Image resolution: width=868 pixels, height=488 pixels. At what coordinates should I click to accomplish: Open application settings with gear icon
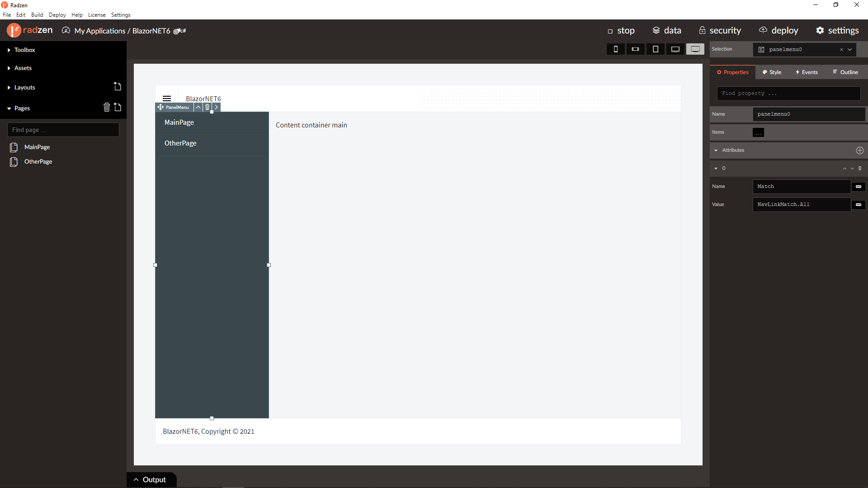tap(837, 30)
